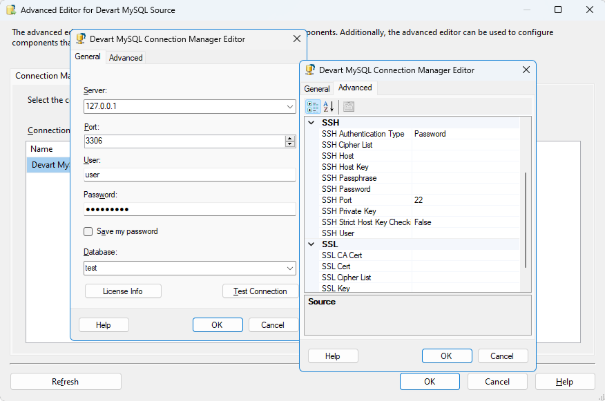Click the Categorized view icon in property grid
This screenshot has height=401, width=605.
coord(313,107)
